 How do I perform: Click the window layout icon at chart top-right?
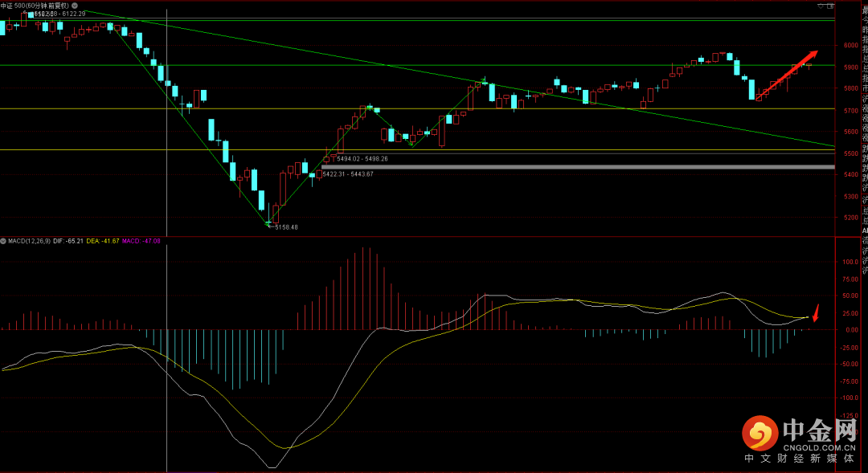830,6
